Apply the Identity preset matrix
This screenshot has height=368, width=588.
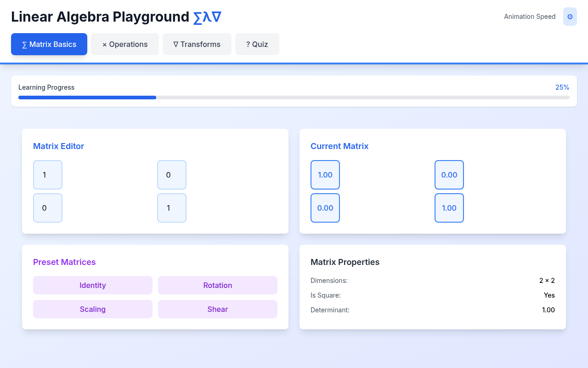tap(93, 285)
